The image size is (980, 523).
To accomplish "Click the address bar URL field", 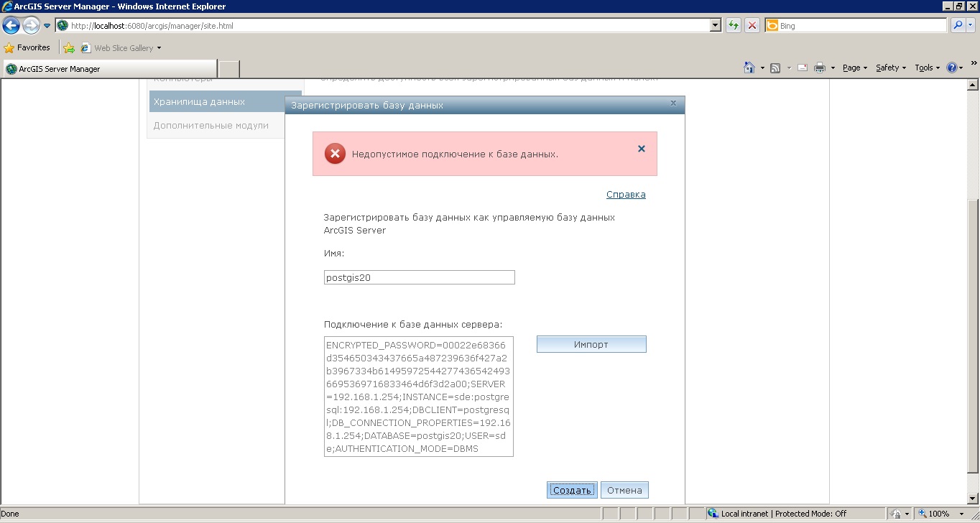I will (388, 26).
